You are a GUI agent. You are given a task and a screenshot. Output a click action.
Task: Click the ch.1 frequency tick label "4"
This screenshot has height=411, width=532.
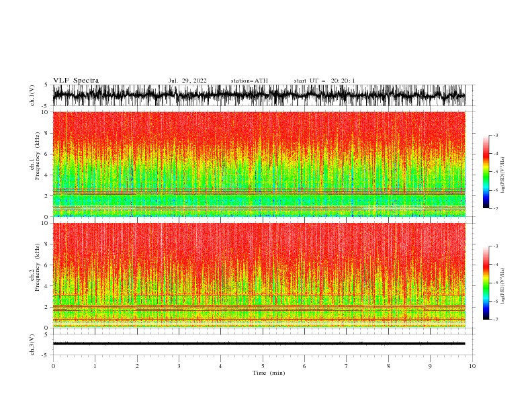[x=47, y=175]
